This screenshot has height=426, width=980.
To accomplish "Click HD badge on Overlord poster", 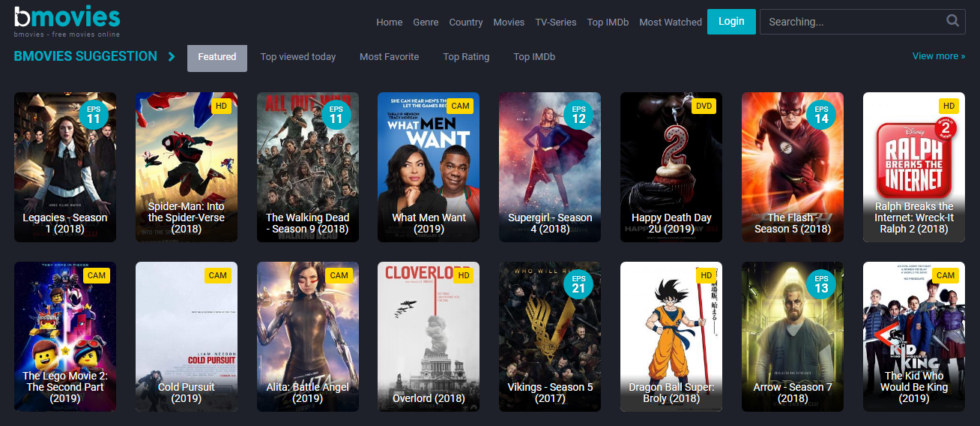I will coord(464,275).
